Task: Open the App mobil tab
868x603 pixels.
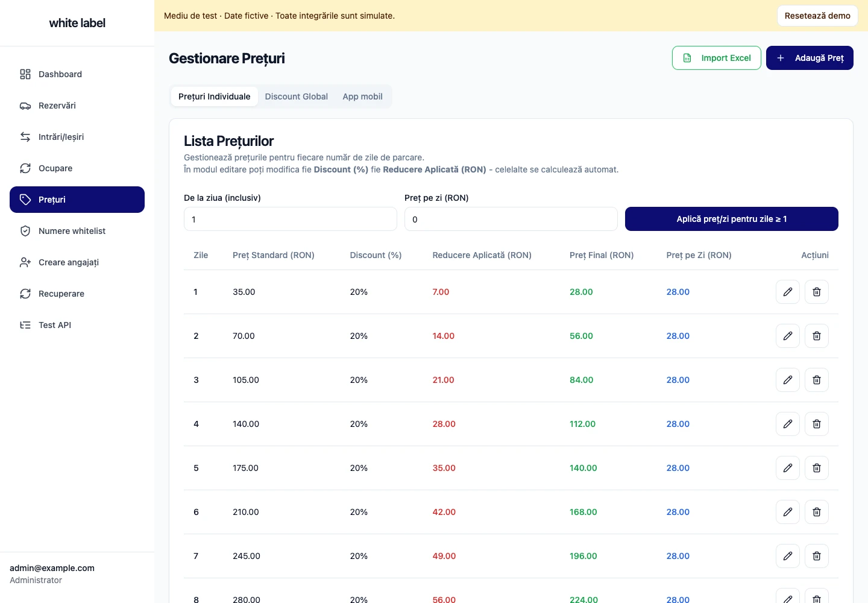Action: [362, 96]
